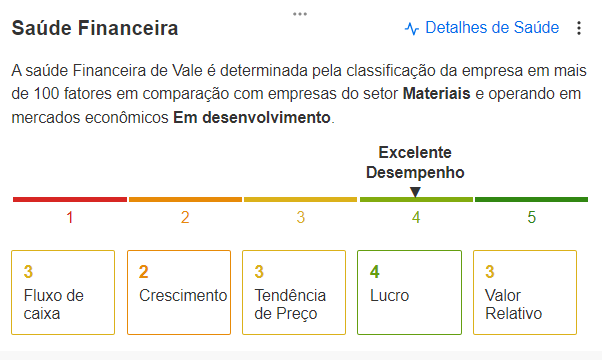
Task: Click the black triangle marker on scale
Action: (415, 192)
